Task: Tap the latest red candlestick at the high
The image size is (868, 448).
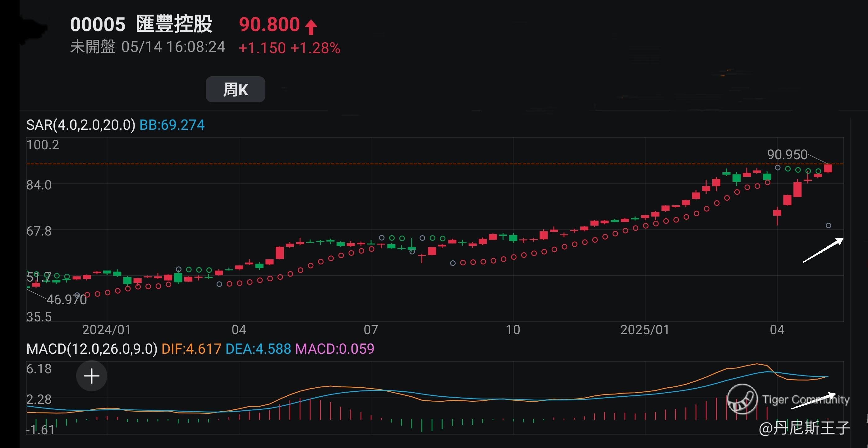Action: click(828, 168)
